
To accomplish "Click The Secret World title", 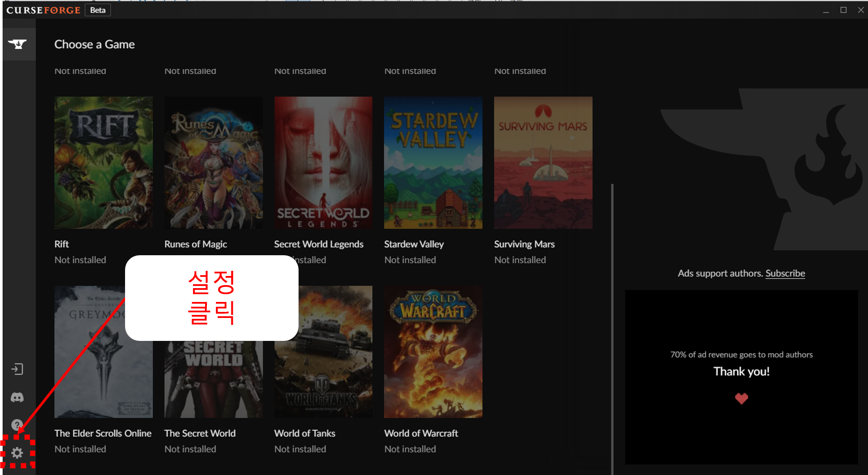I will coord(200,433).
